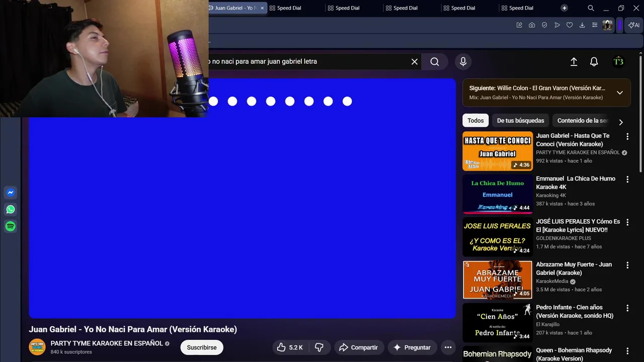Open YouTube notifications bell
The image size is (644, 362).
click(594, 61)
